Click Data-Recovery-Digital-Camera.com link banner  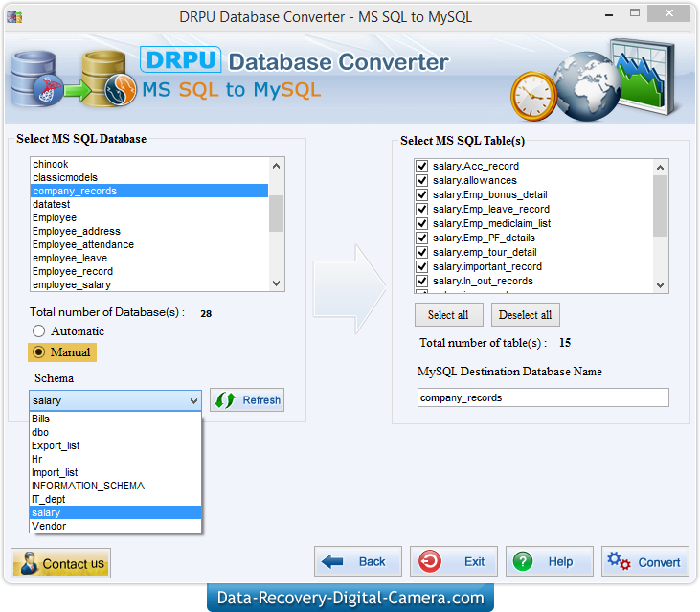350,598
